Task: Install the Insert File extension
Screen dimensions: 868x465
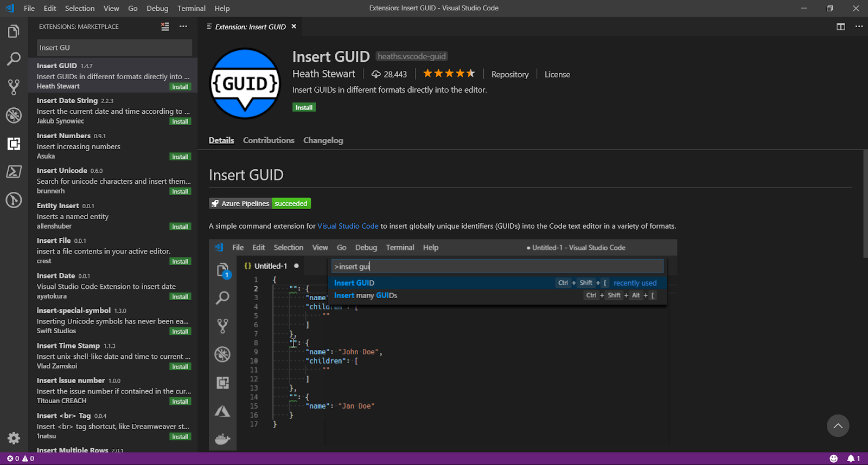Action: click(x=180, y=261)
